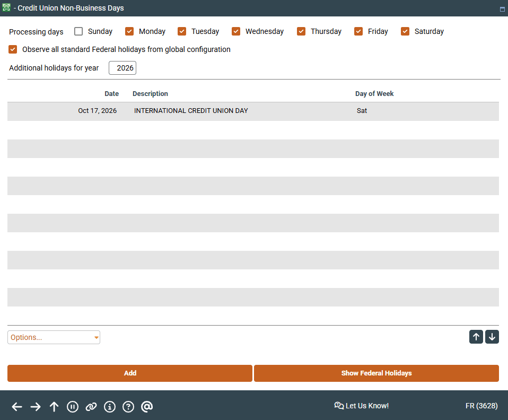Toggle observe all standard Federal holidays checkbox
The image size is (508, 420).
tap(13, 49)
